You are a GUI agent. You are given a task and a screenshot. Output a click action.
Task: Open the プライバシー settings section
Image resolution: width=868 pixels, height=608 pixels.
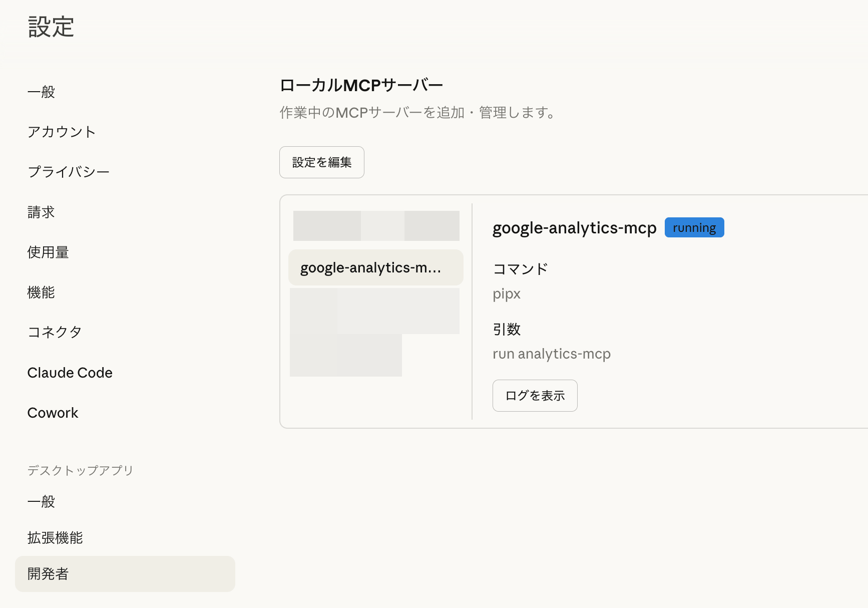tap(68, 171)
